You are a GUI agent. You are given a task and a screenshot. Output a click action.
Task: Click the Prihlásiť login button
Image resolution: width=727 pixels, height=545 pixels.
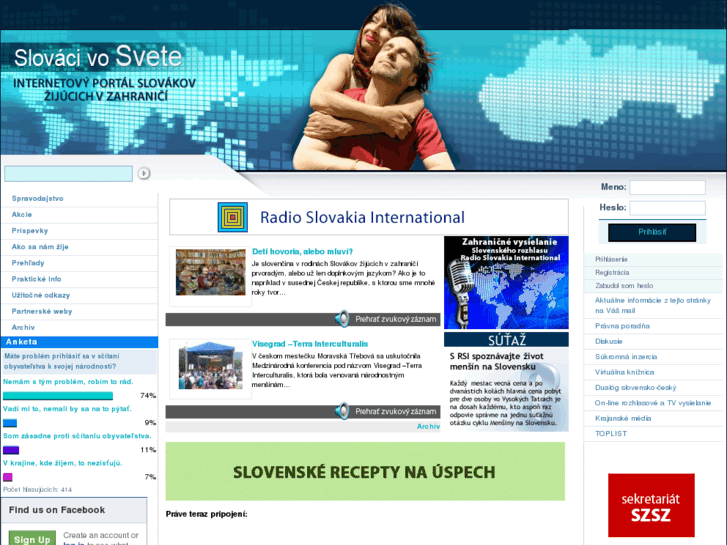coord(652,232)
